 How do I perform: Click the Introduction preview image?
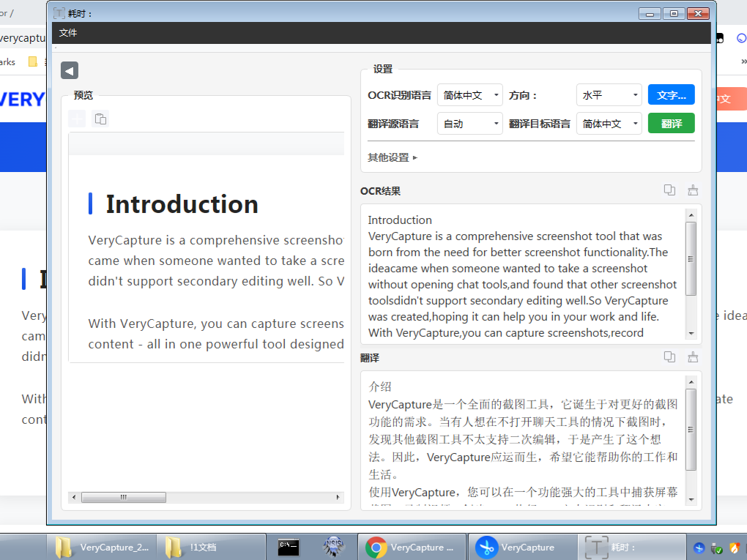click(207, 247)
